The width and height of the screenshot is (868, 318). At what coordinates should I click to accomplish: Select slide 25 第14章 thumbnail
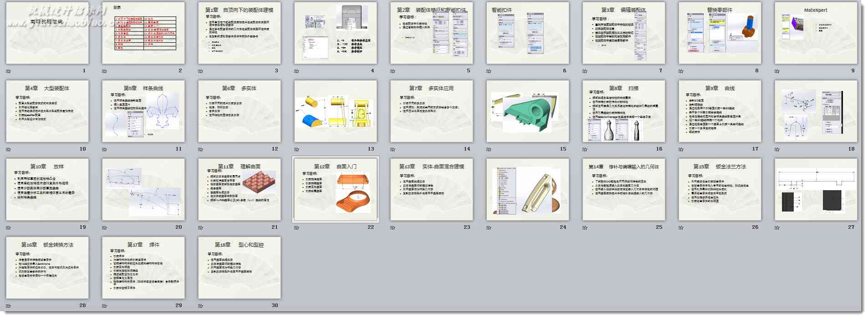pyautogui.click(x=623, y=189)
